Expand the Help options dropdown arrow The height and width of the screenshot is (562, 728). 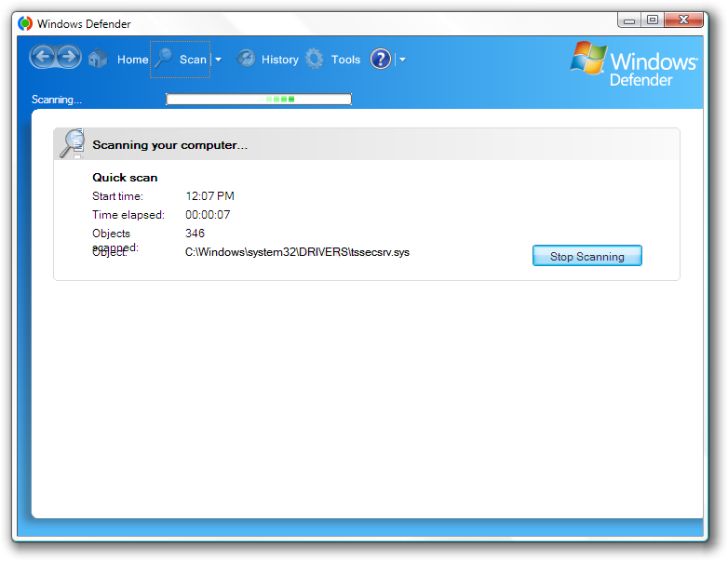tap(402, 60)
